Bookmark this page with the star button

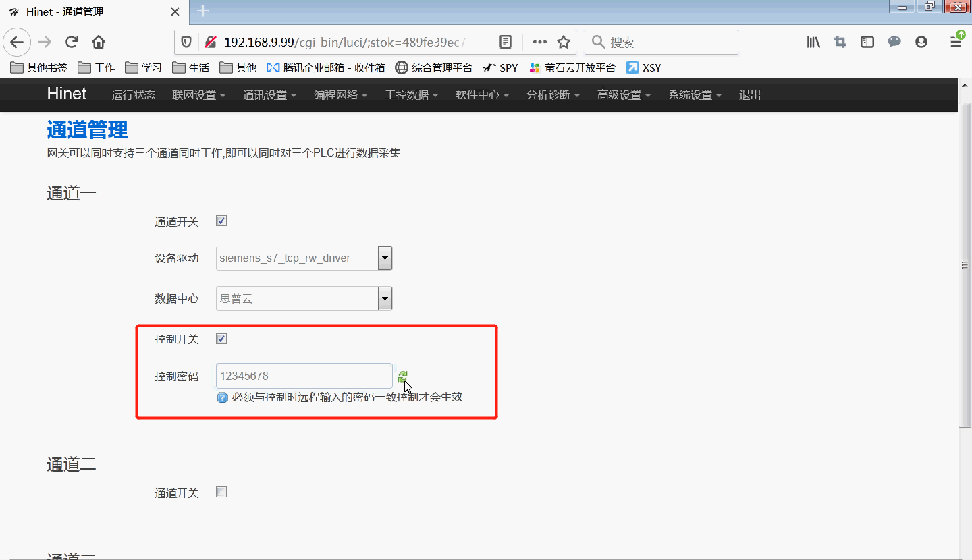click(564, 42)
